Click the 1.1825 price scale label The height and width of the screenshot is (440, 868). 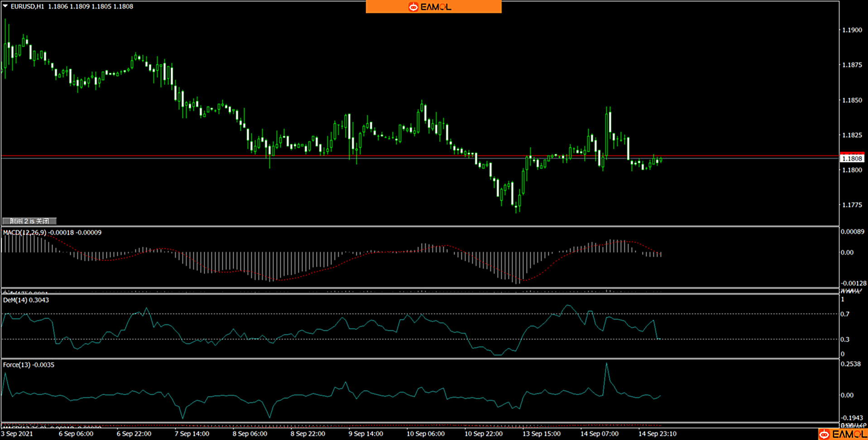point(852,135)
